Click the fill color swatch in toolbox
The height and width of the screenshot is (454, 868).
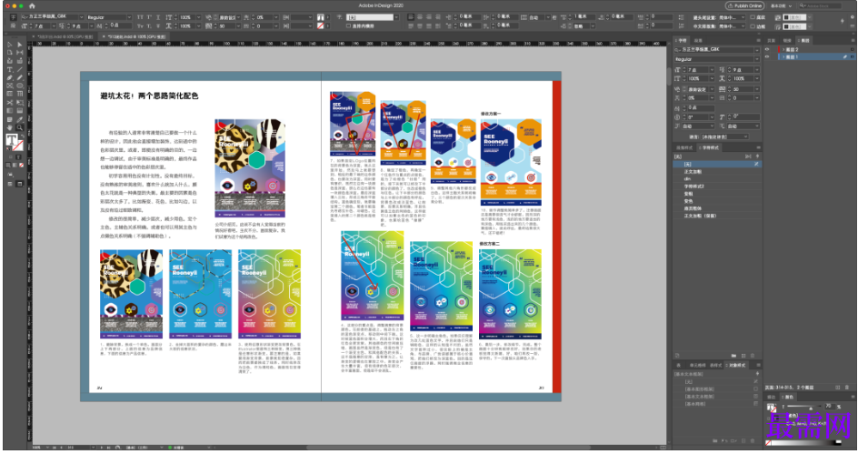coord(11,140)
